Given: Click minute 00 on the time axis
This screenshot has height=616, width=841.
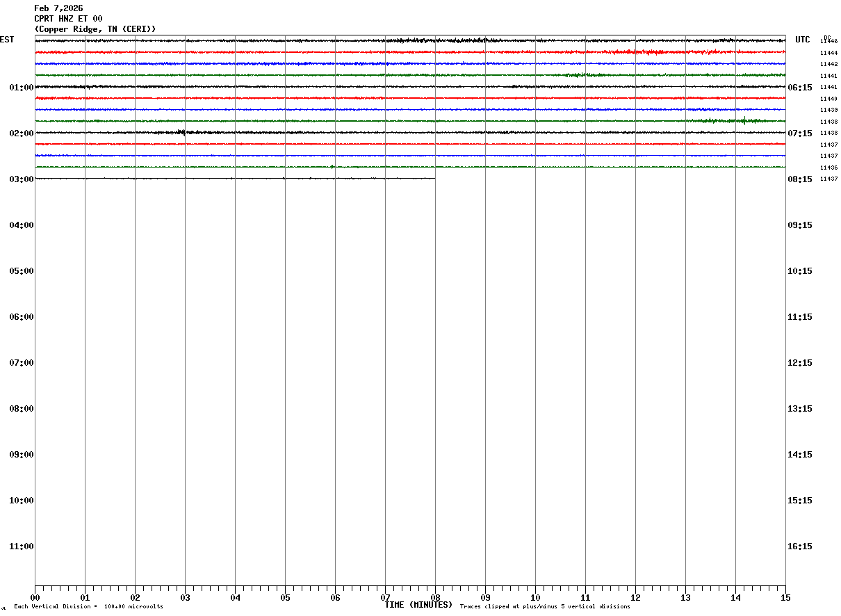Looking at the screenshot, I should [x=35, y=598].
